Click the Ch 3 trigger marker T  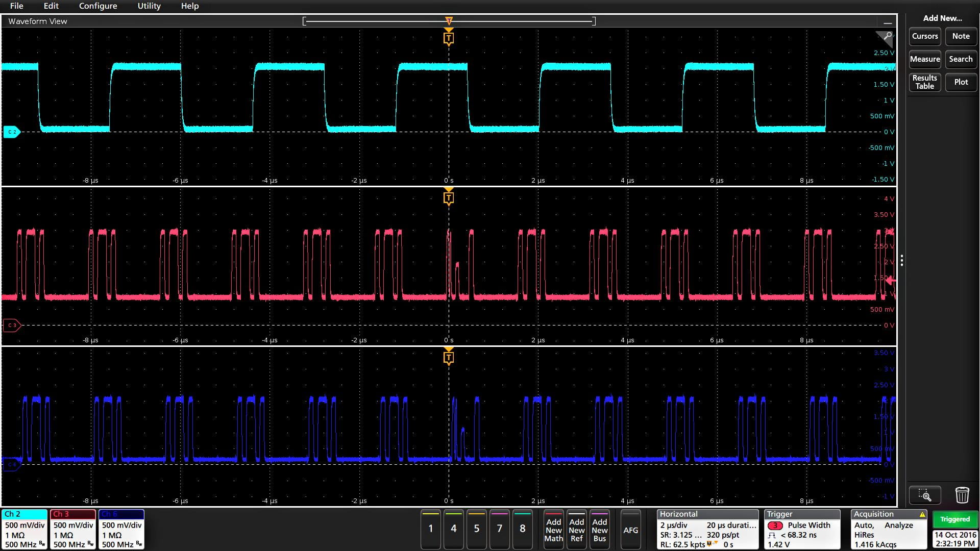click(448, 198)
